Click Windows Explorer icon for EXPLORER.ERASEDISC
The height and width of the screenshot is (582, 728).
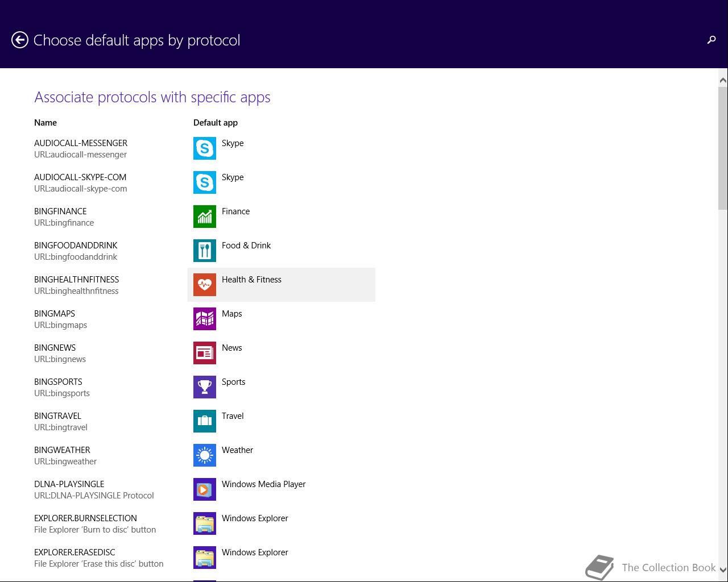[205, 558]
